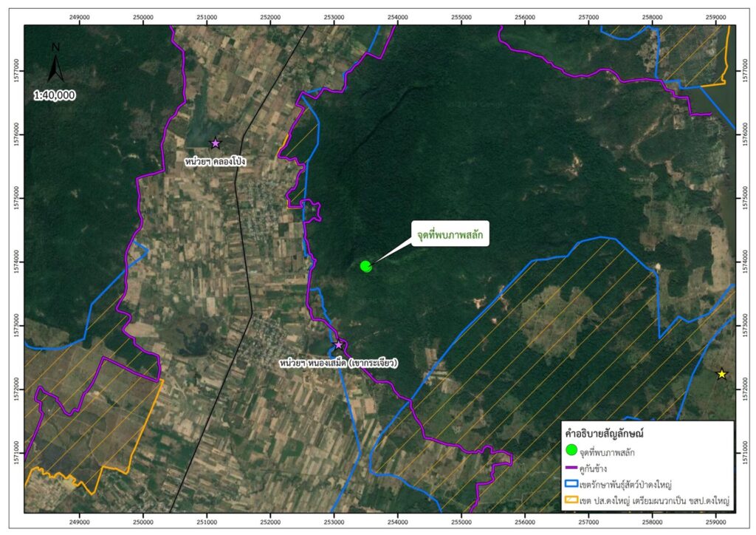
Task: Click the 1:40,000 scale text
Action: click(x=54, y=95)
